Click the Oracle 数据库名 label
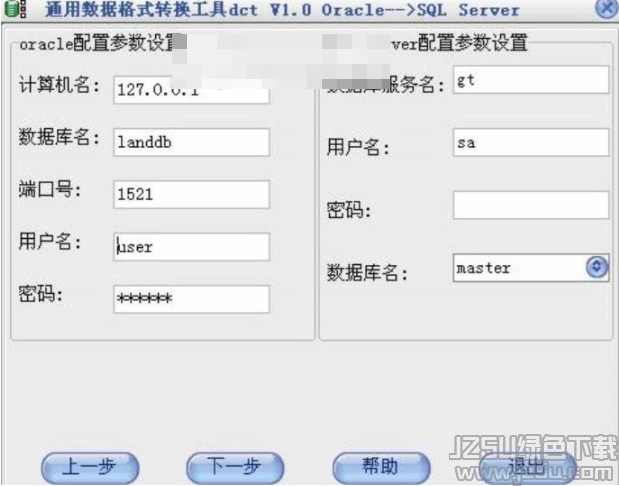 (x=59, y=137)
